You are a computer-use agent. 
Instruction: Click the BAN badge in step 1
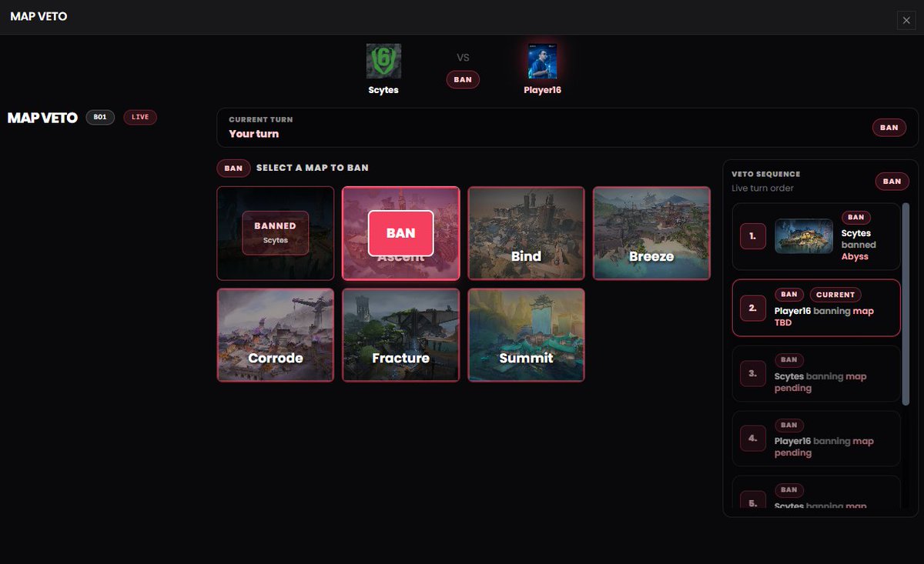click(x=858, y=218)
